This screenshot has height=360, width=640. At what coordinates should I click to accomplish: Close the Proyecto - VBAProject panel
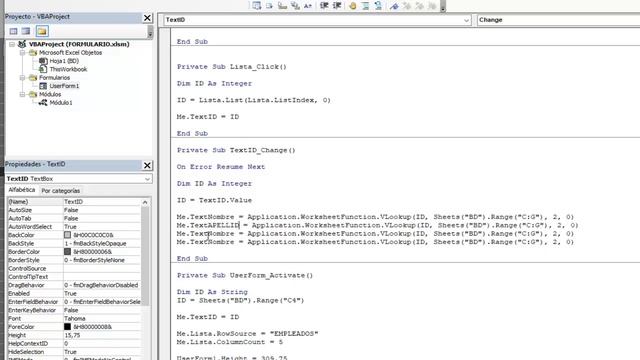147,18
